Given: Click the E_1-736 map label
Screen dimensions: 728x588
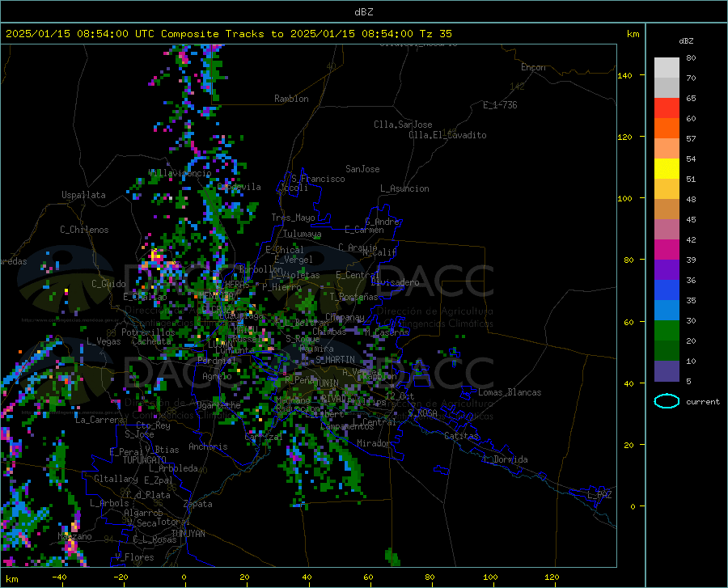Looking at the screenshot, I should coord(500,105).
